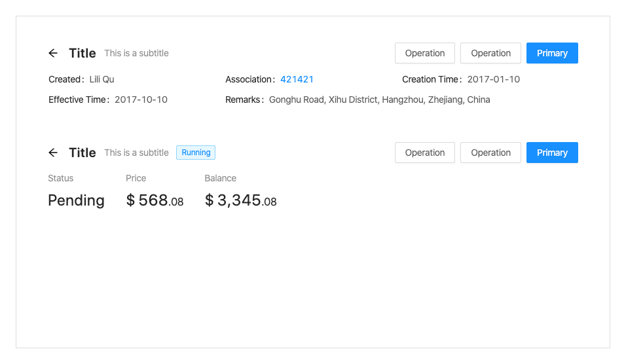Click the Operation button next to Primary above Creation Time
The width and height of the screenshot is (626, 364).
pyautogui.click(x=490, y=53)
